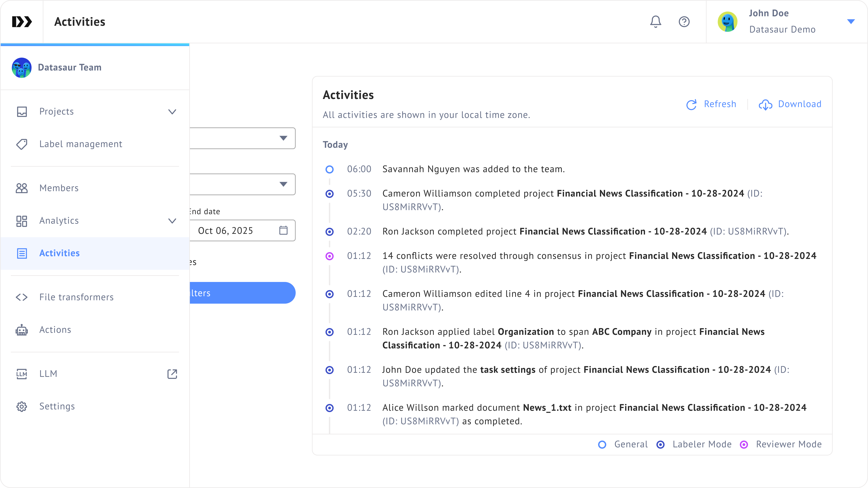Open the help question mark icon
The height and width of the screenshot is (488, 868).
[x=684, y=21]
